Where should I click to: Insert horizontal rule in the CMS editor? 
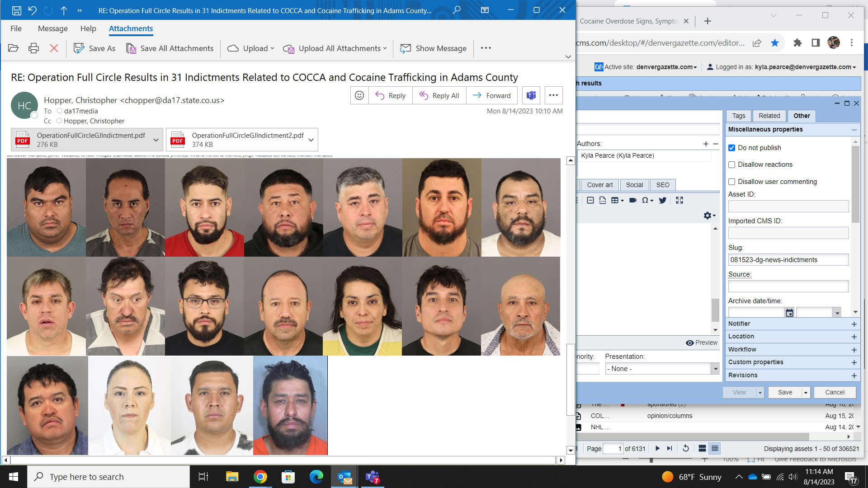tap(590, 200)
